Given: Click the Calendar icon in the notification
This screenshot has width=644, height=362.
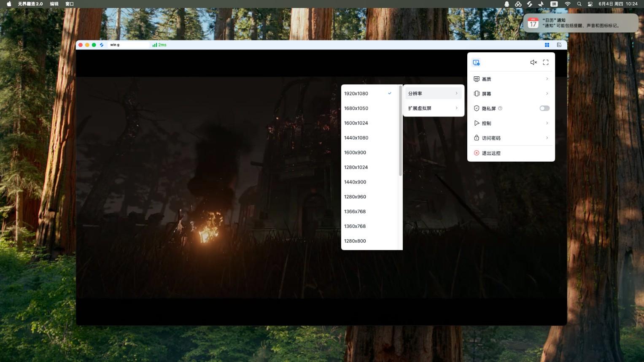Looking at the screenshot, I should coord(533,23).
